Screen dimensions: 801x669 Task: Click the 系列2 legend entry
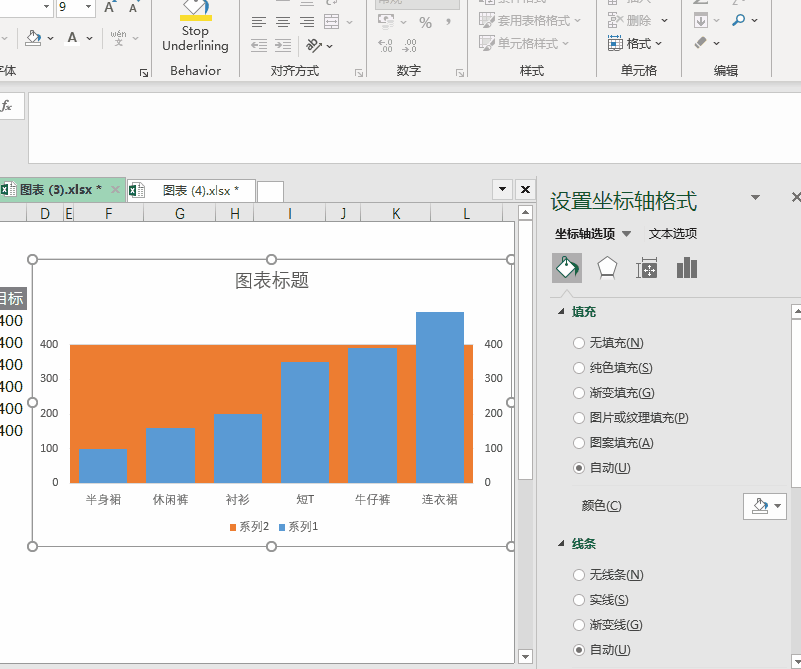pos(249,526)
